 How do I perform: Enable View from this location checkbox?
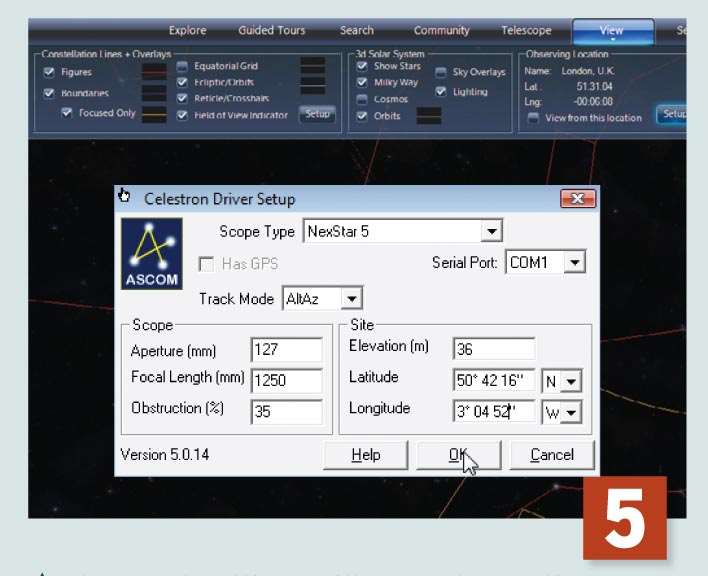point(533,118)
